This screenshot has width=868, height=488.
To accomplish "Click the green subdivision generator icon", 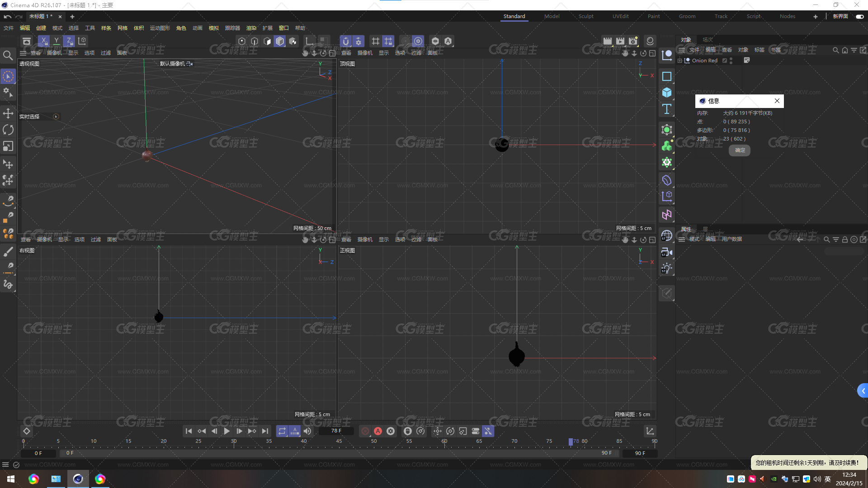I will 667,130.
